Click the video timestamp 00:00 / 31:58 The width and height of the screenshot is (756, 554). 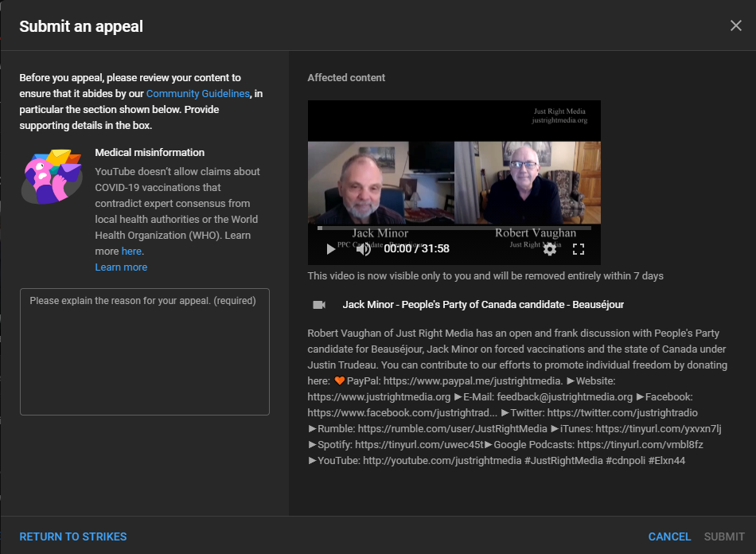pyautogui.click(x=416, y=249)
